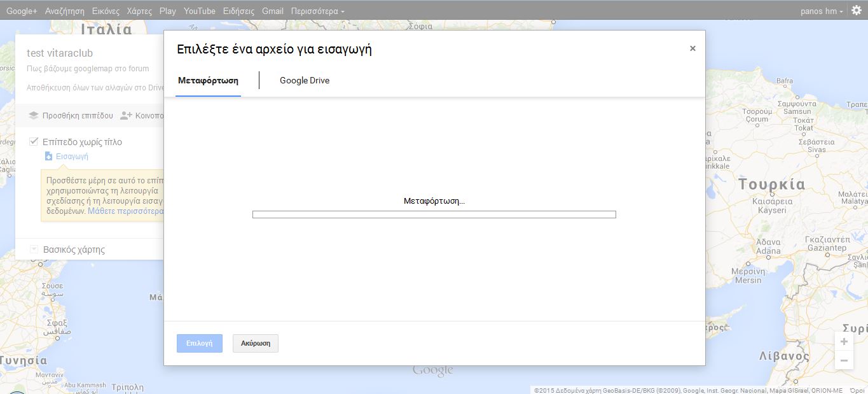Zoom in the map with plus button
The height and width of the screenshot is (394, 868).
tap(844, 342)
